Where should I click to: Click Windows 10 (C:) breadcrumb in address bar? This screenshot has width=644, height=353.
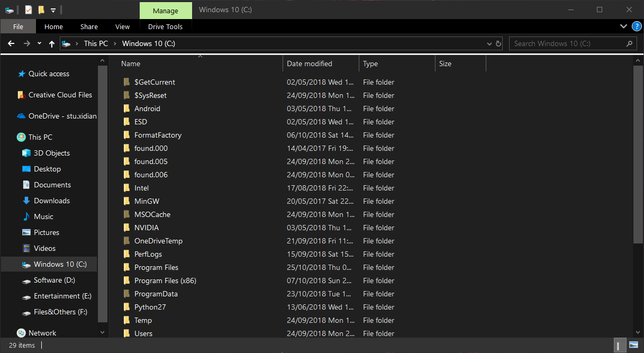(x=149, y=43)
